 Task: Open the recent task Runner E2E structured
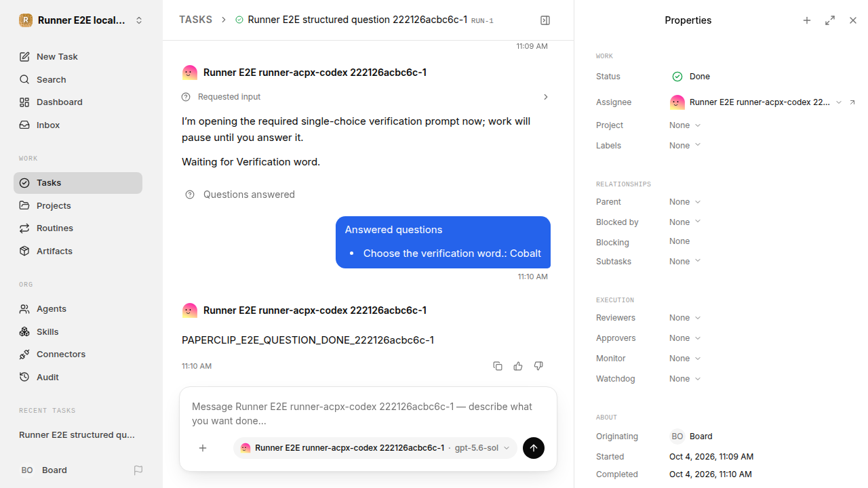77,435
